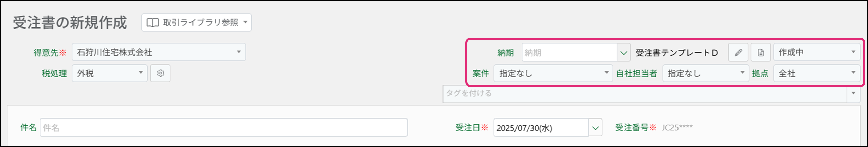Open the 納期 date picker chevron
This screenshot has height=147, width=868.
(x=623, y=53)
